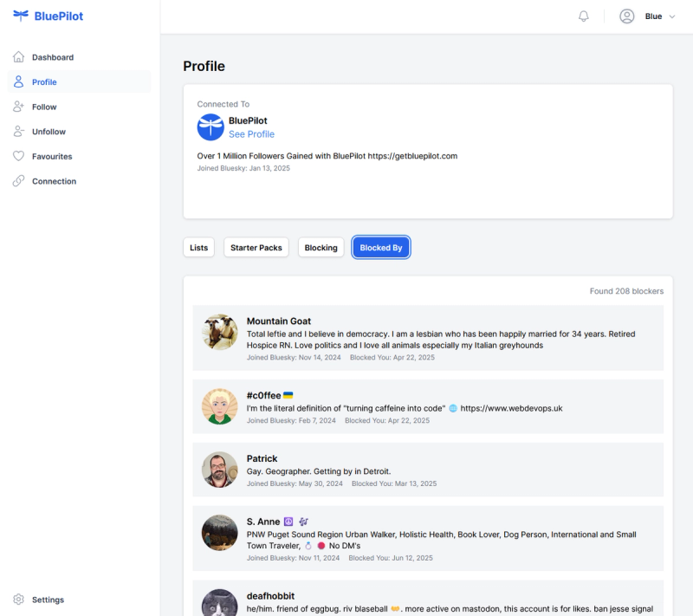Open notifications bell icon
Viewport: 693px width, 616px height.
tap(583, 16)
